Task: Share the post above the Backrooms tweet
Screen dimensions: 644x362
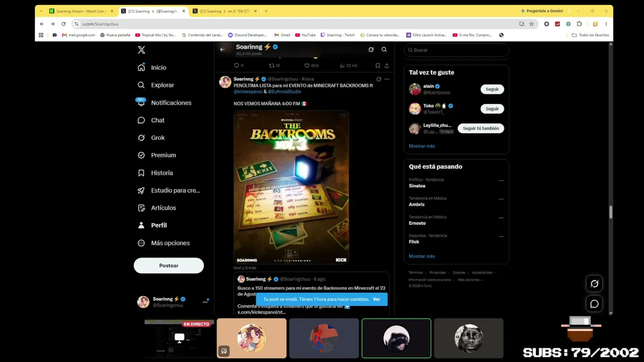Action: [x=386, y=65]
